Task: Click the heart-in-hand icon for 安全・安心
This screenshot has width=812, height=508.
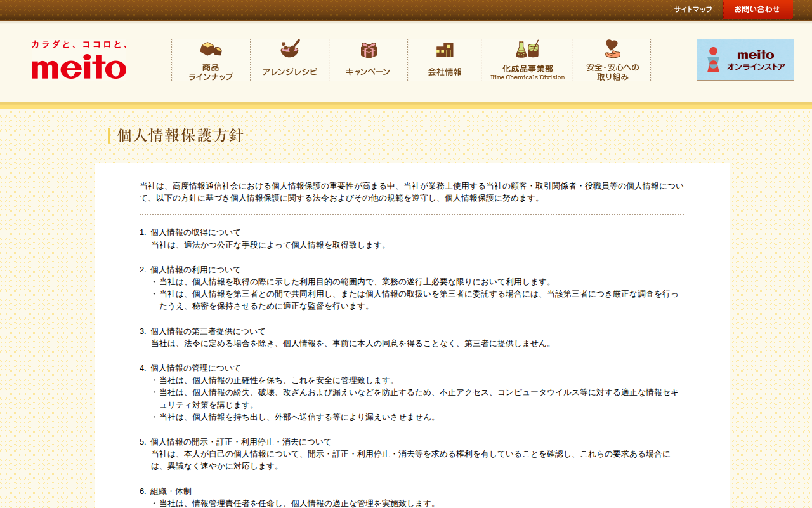Action: (x=612, y=48)
